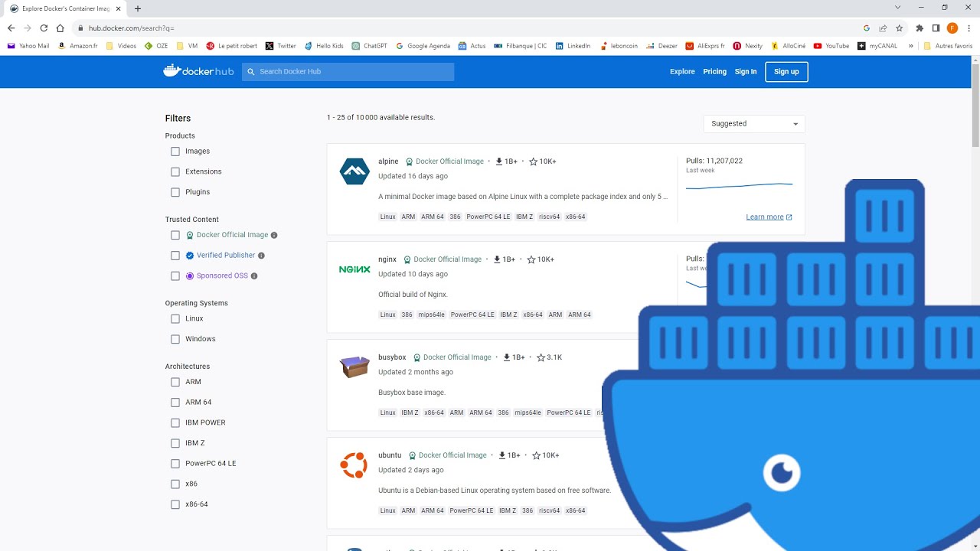Viewport: 980px width, 551px height.
Task: Click the Sign up button
Action: click(x=786, y=72)
